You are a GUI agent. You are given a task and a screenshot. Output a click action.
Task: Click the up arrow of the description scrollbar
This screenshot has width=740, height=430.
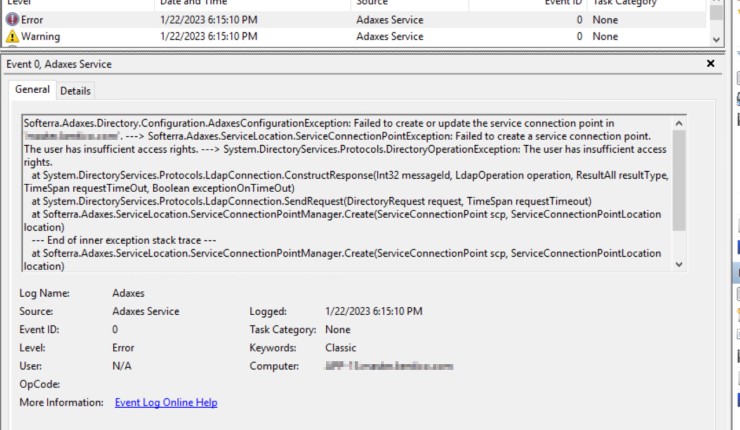pyautogui.click(x=680, y=124)
